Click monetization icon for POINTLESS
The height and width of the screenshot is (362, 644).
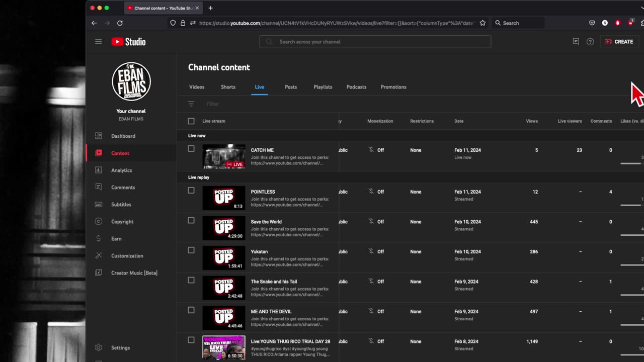(x=371, y=192)
